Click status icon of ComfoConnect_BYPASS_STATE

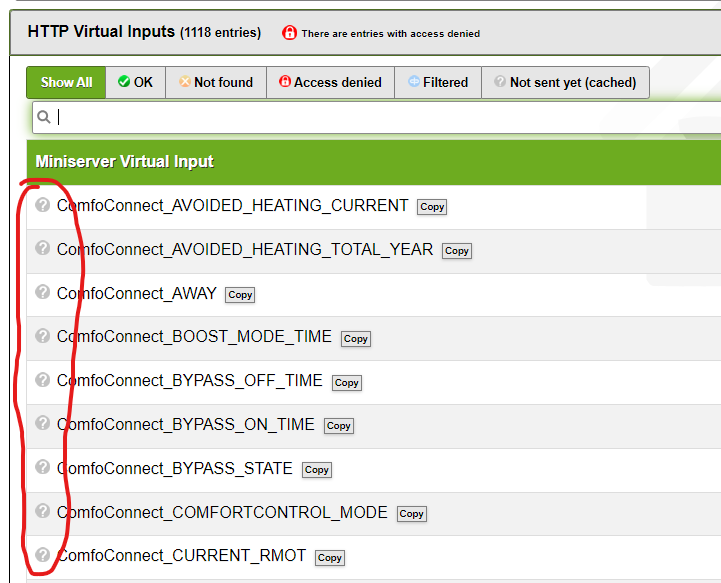(x=43, y=467)
